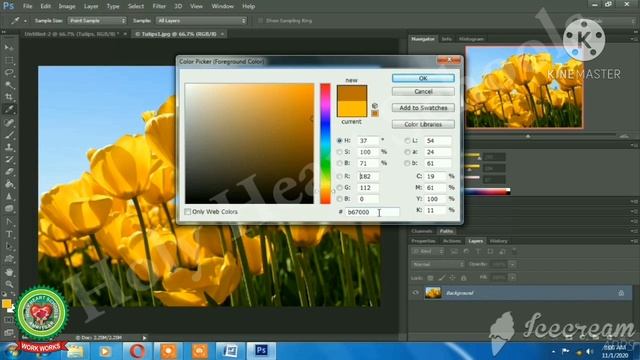Click the hex color input field
The image size is (640, 360).
point(373,212)
